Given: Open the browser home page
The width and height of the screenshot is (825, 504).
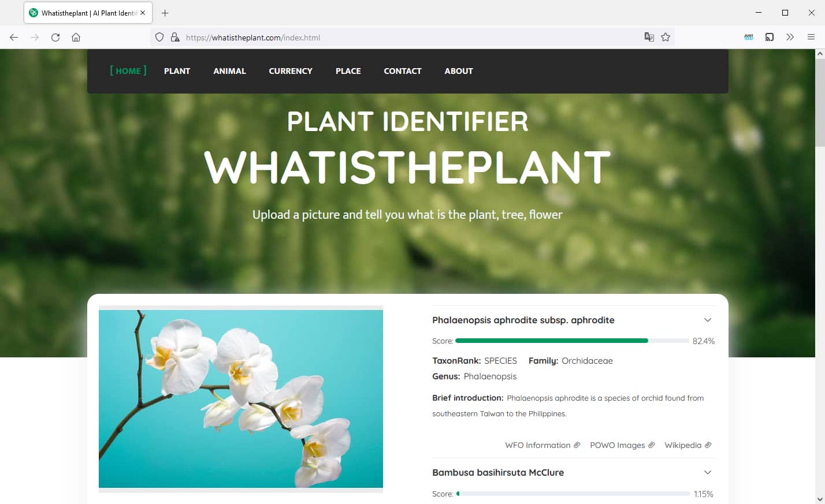Looking at the screenshot, I should pos(76,38).
